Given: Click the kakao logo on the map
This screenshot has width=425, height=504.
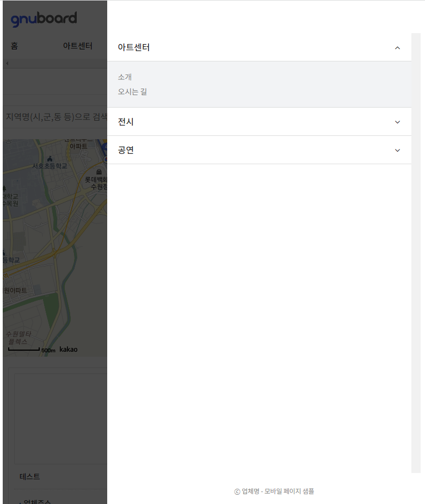Looking at the screenshot, I should pyautogui.click(x=68, y=349).
